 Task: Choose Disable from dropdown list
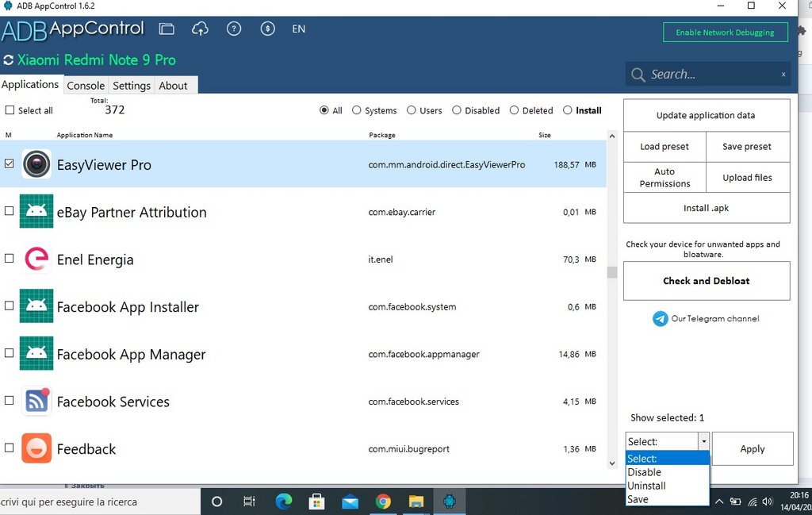point(667,472)
